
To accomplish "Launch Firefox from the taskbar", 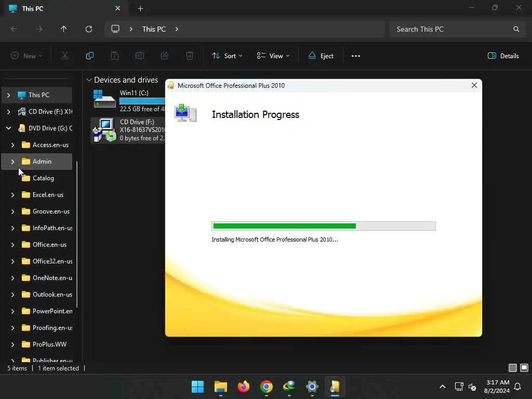I will point(243,387).
